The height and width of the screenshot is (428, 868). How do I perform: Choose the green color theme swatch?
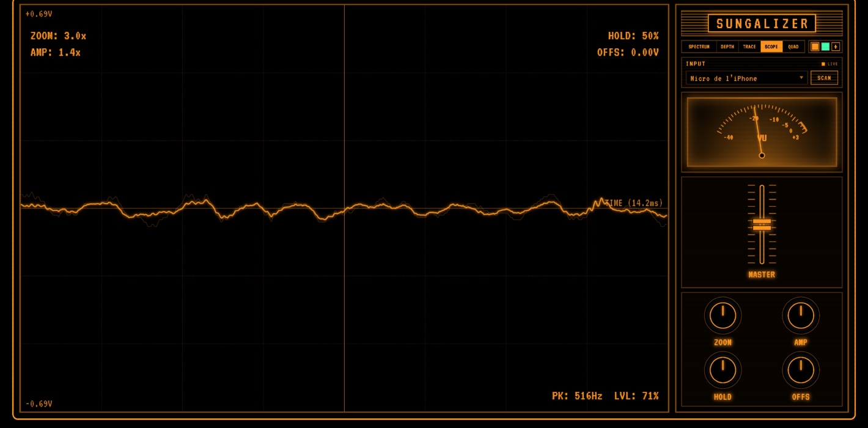[x=825, y=46]
